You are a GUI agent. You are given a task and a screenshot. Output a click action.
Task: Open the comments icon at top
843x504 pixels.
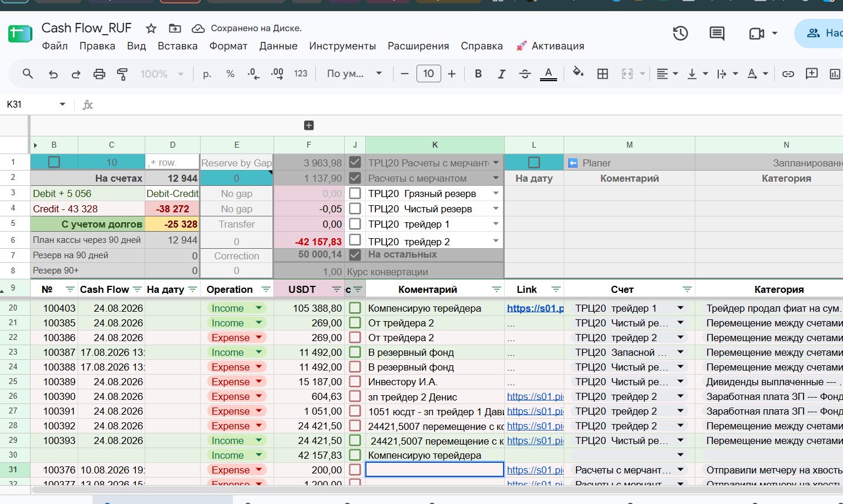[717, 34]
